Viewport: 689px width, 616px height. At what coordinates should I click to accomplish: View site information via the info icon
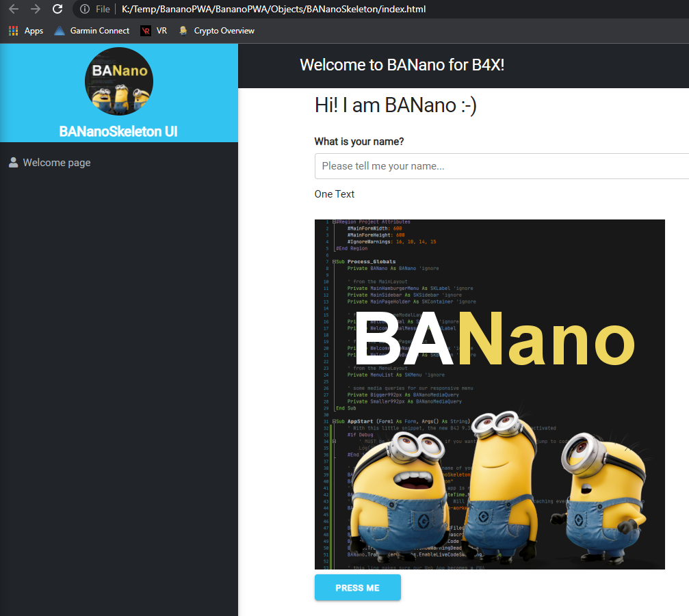[x=85, y=9]
